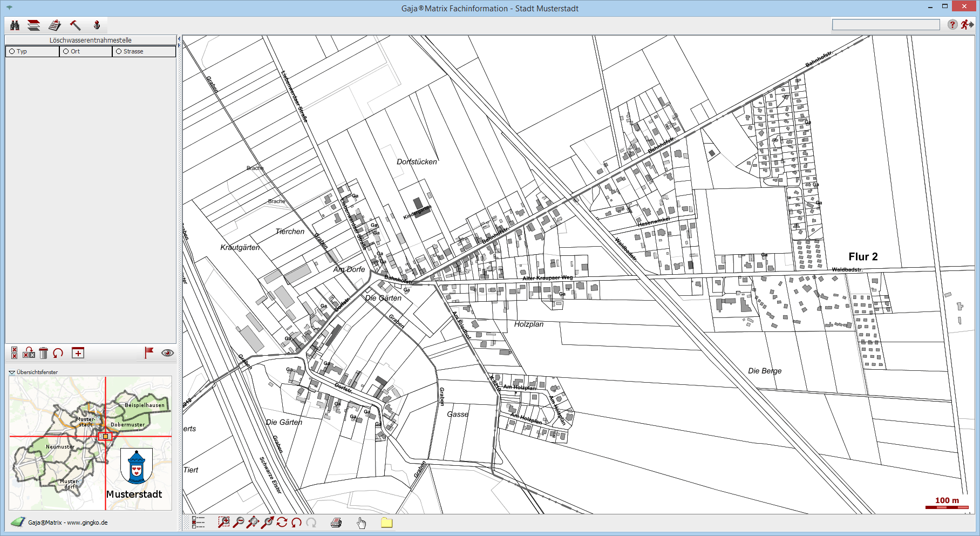Click the left-pointing panel collapse arrow
The height and width of the screenshot is (536, 980).
(x=179, y=39)
